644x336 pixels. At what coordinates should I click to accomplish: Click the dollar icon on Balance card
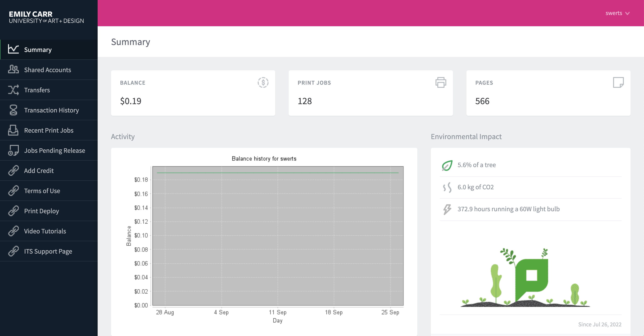(263, 82)
